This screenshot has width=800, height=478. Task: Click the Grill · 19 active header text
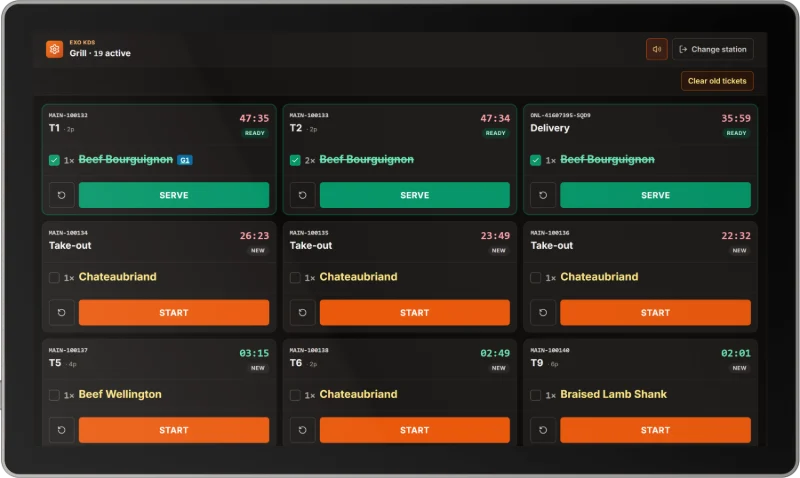click(100, 54)
